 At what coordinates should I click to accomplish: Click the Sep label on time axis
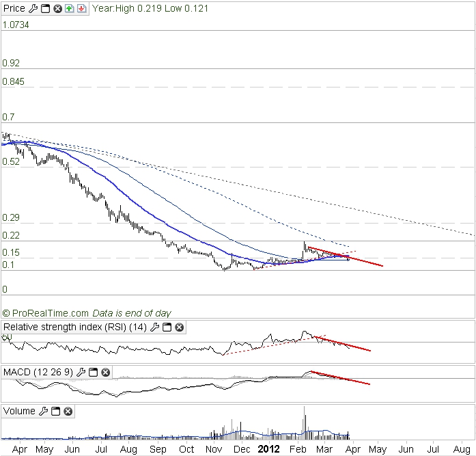[158, 449]
